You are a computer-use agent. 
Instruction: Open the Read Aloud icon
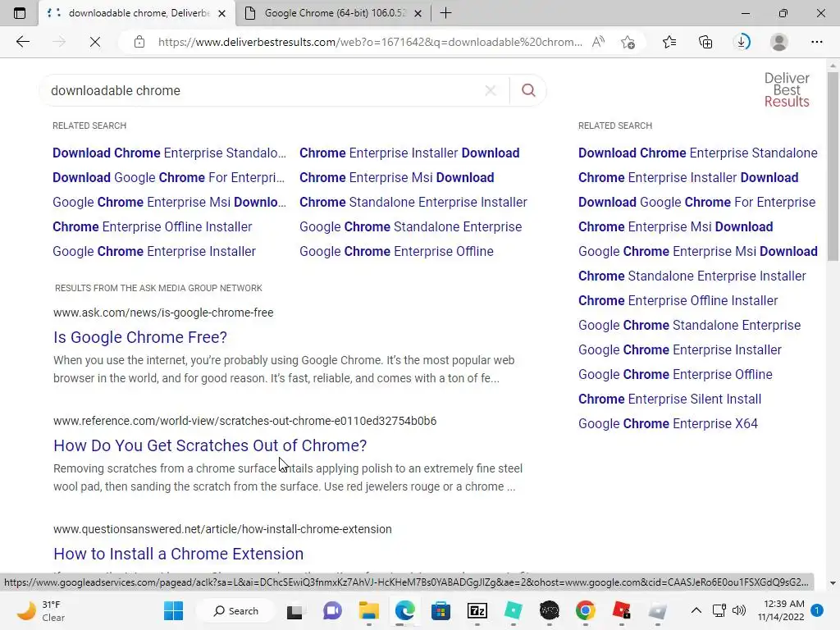[x=598, y=42]
